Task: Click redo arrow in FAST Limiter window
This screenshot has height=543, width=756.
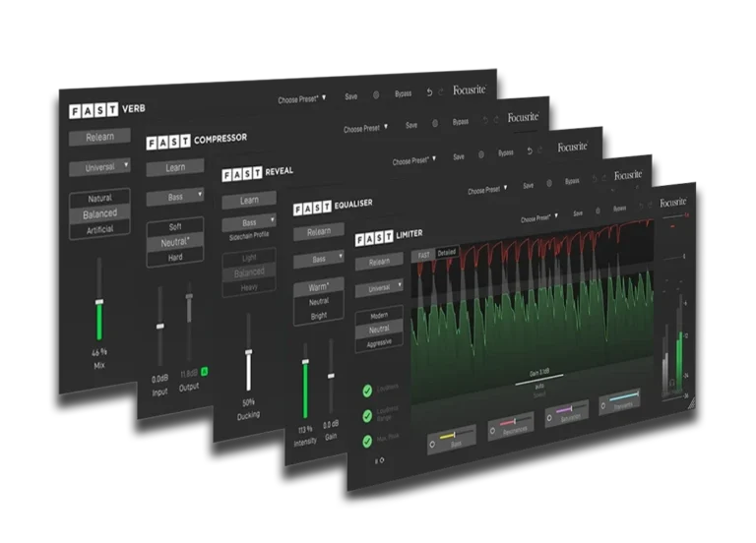Action: coord(650,206)
